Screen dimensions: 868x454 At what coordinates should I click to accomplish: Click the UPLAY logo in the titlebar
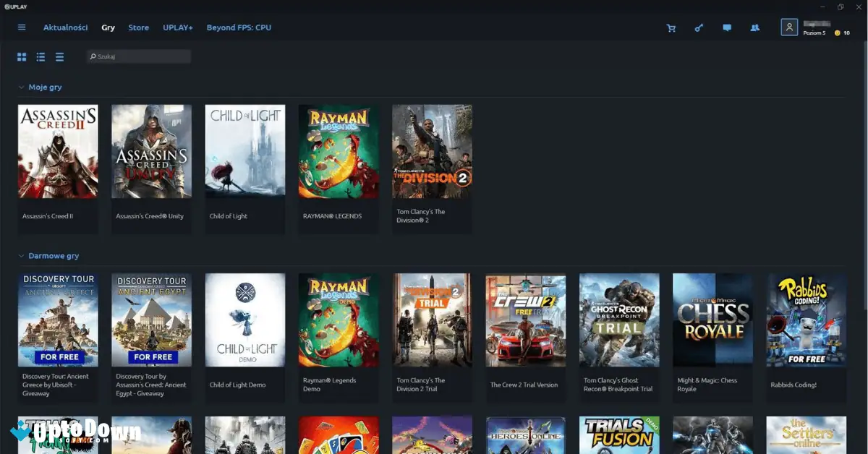[x=16, y=7]
